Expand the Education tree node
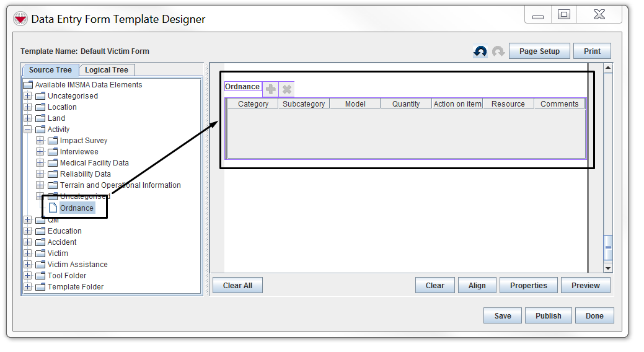Image resolution: width=644 pixels, height=352 pixels. [27, 231]
